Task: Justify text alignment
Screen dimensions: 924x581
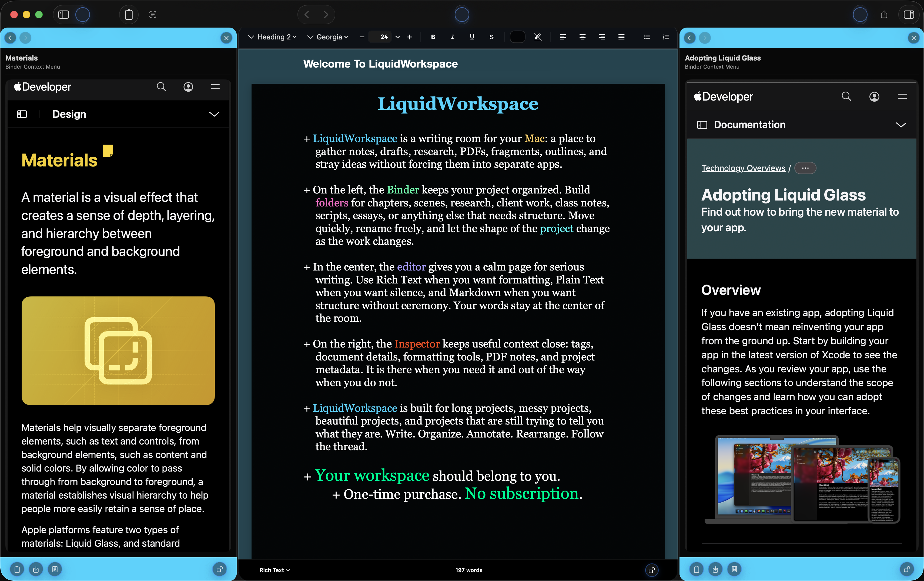Action: click(x=621, y=37)
